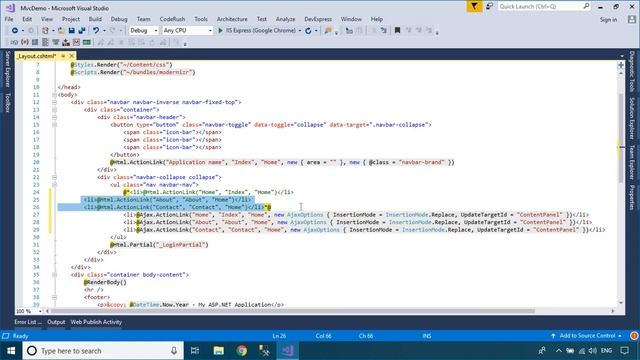Open the Error List panel tab

tap(28, 322)
